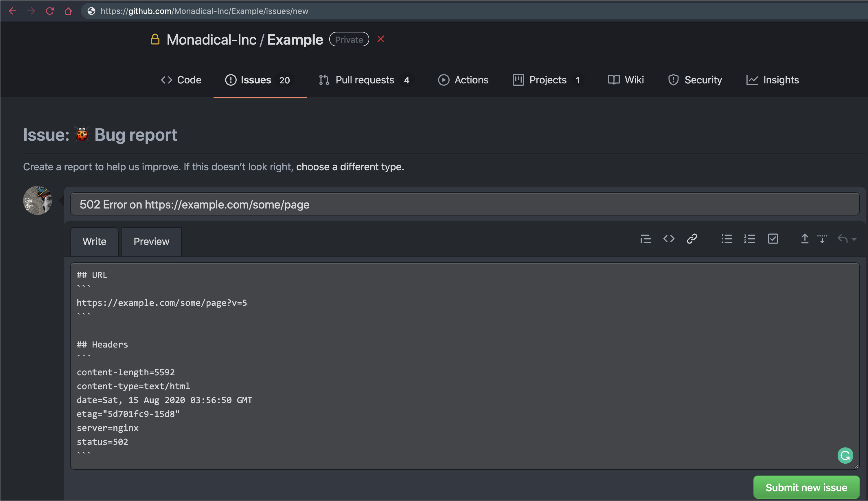Reload the page with the browser refresh icon
Image resolution: width=868 pixels, height=501 pixels.
(x=50, y=11)
